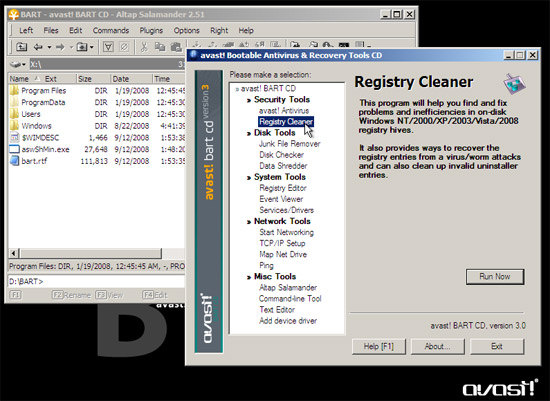Open the Plugins menu

pyautogui.click(x=151, y=31)
